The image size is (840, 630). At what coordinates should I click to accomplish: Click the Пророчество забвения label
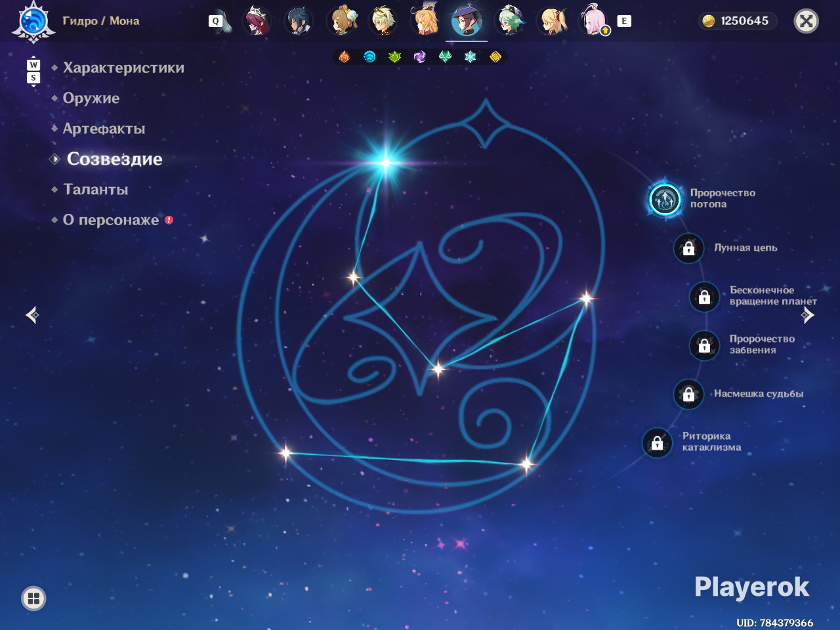[x=762, y=345]
